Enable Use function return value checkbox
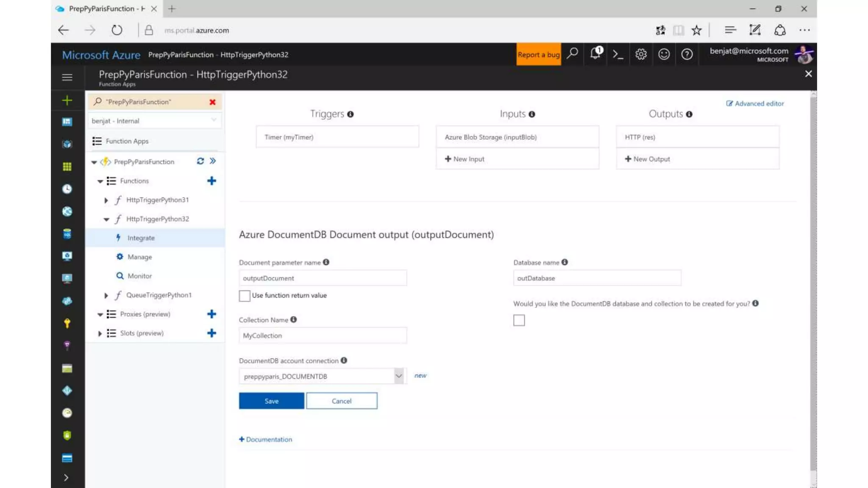 (245, 296)
